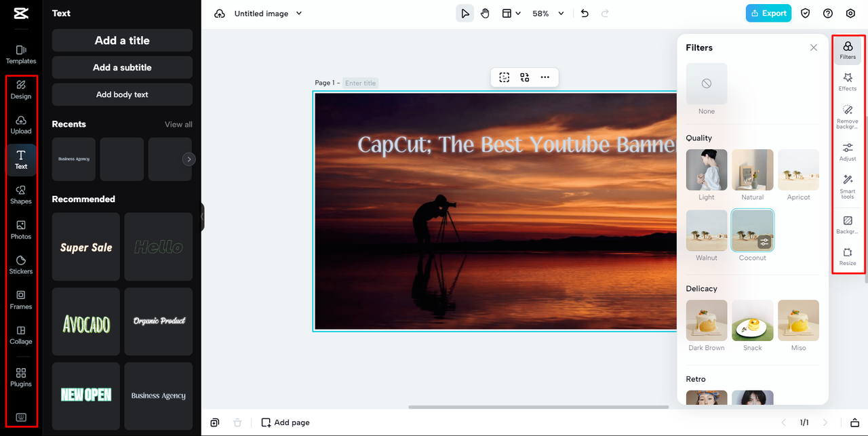The width and height of the screenshot is (868, 436).
Task: Click the page Enter title field
Action: point(361,83)
